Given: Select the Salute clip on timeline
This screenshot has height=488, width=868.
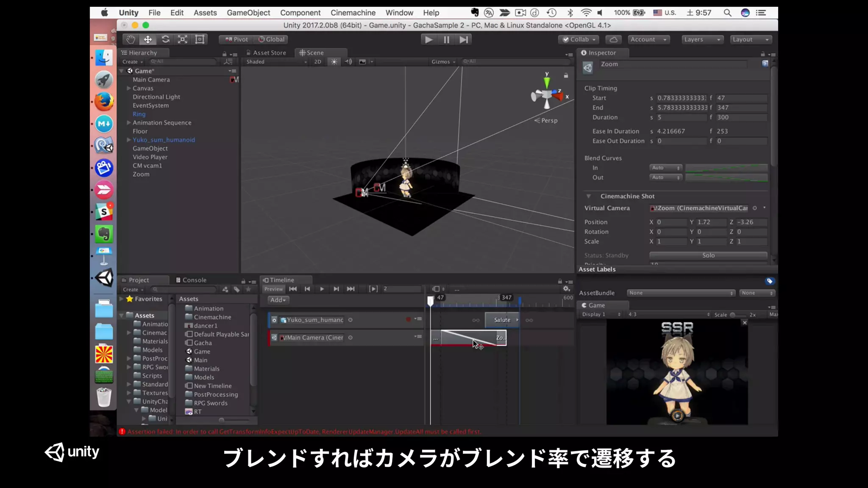Looking at the screenshot, I should 502,320.
